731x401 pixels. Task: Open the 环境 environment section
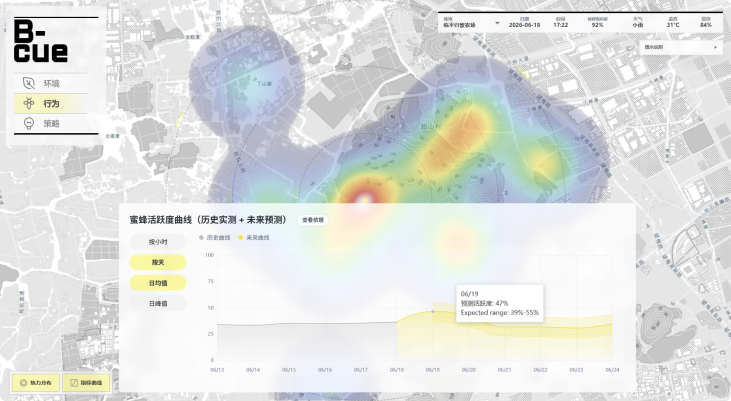point(51,83)
